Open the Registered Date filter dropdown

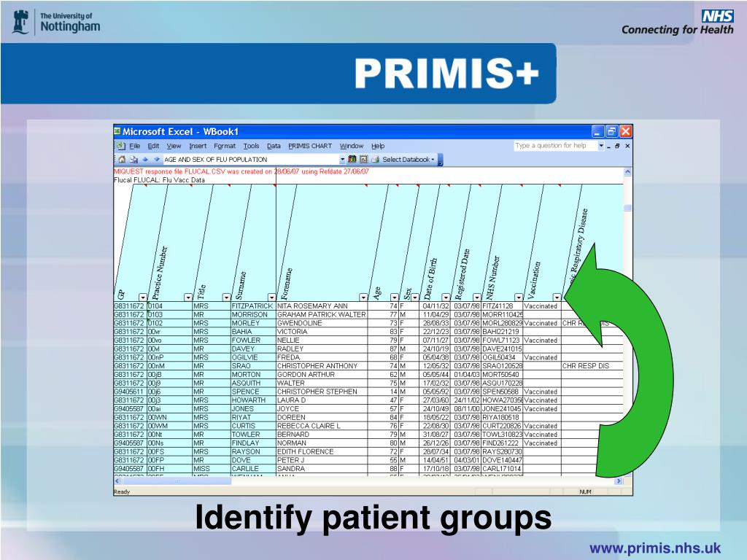click(x=477, y=297)
